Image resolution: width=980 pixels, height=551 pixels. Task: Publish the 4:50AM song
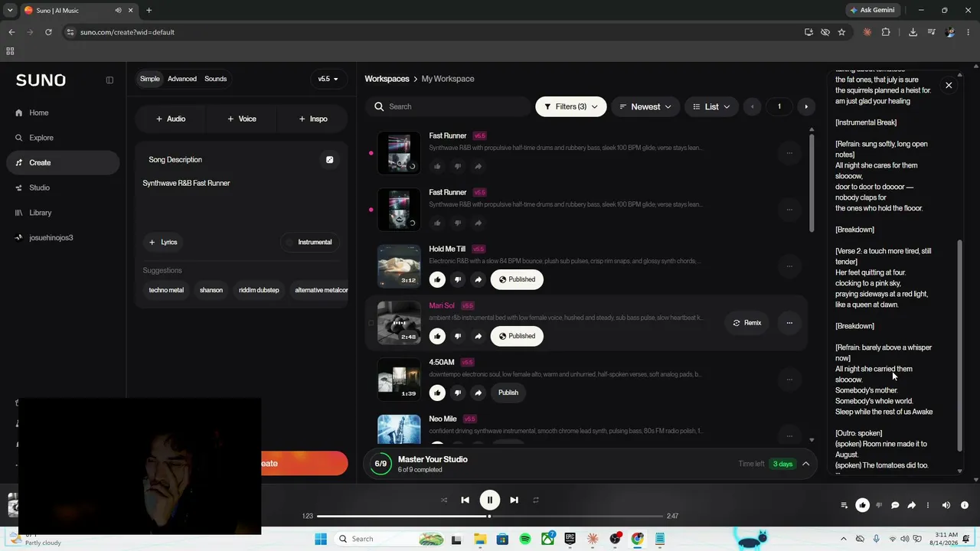pyautogui.click(x=508, y=393)
